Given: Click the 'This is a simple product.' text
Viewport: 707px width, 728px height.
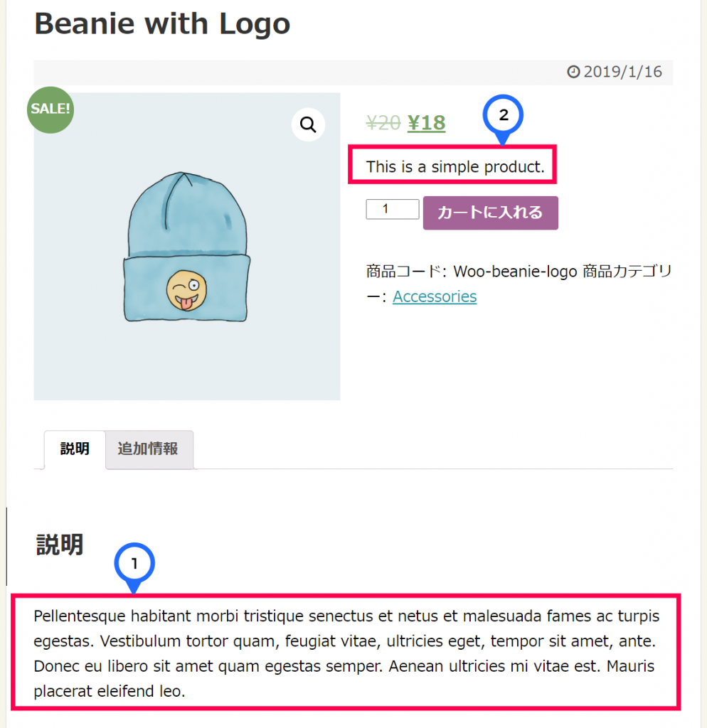Looking at the screenshot, I should pos(455,166).
